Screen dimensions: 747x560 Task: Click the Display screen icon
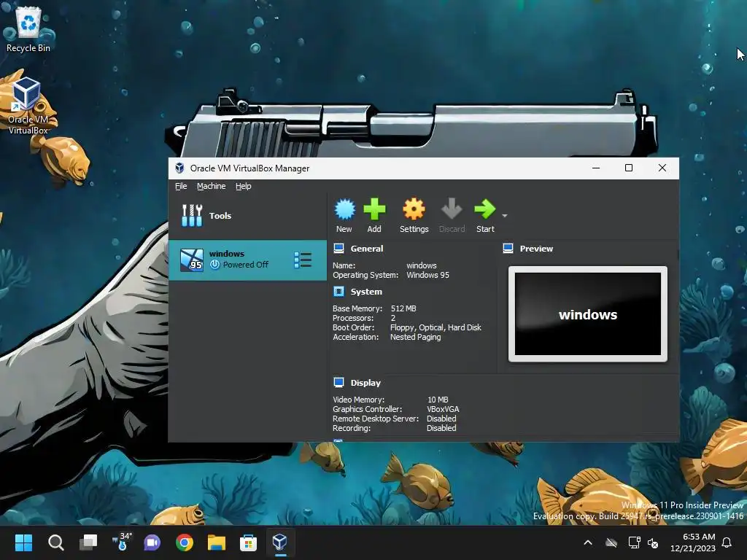[338, 382]
